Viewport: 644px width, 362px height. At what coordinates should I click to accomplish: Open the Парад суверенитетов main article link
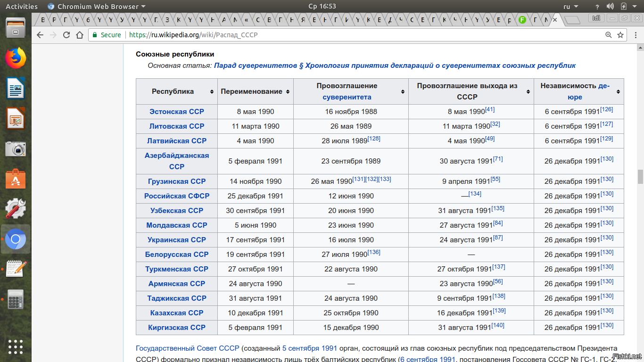tap(395, 66)
